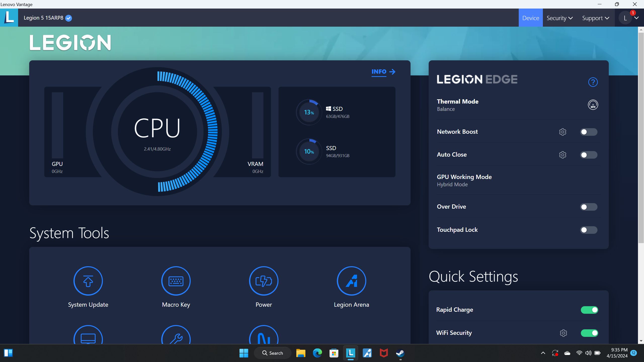Open the user account dropdown arrow
Image resolution: width=644 pixels, height=362 pixels.
point(636,18)
